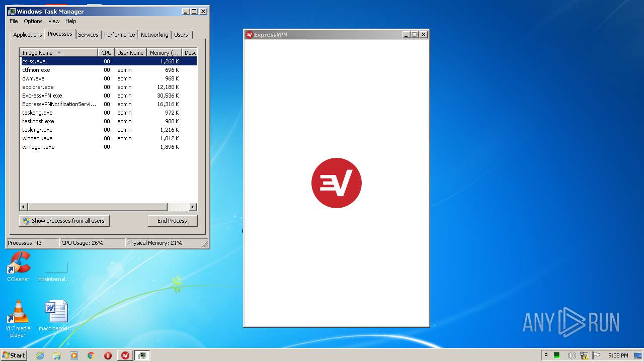Viewport: 644px width, 362px height.
Task: Open the Help menu in Task Manager
Action: click(71, 21)
